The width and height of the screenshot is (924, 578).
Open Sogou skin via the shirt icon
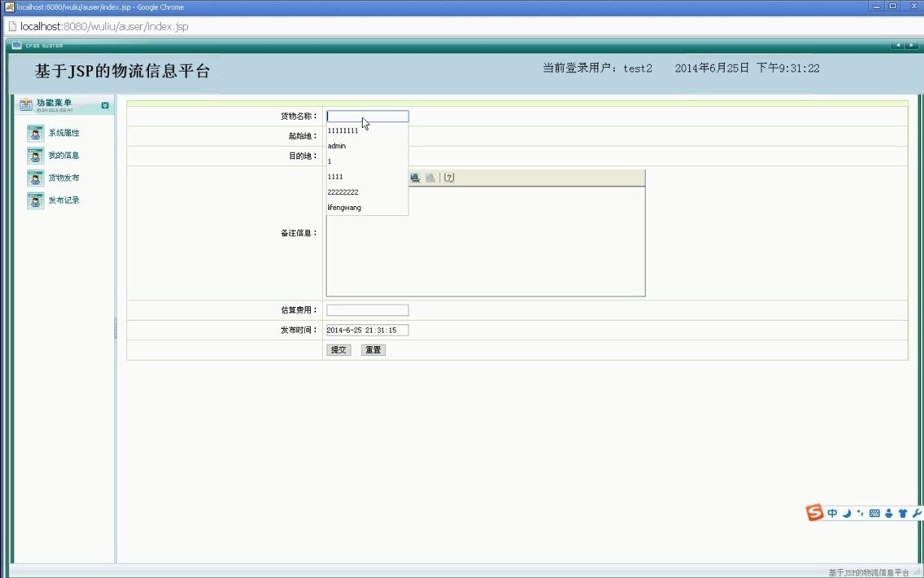click(902, 513)
